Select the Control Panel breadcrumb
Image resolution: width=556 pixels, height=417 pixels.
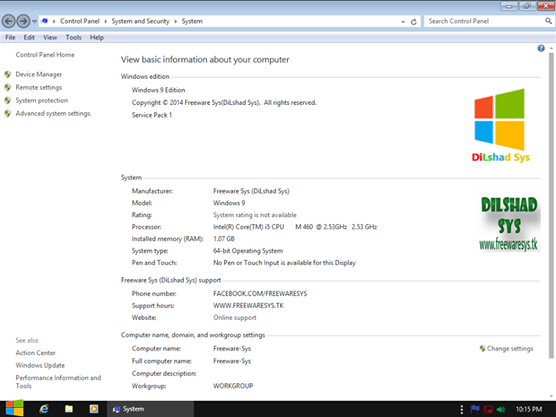[x=80, y=21]
